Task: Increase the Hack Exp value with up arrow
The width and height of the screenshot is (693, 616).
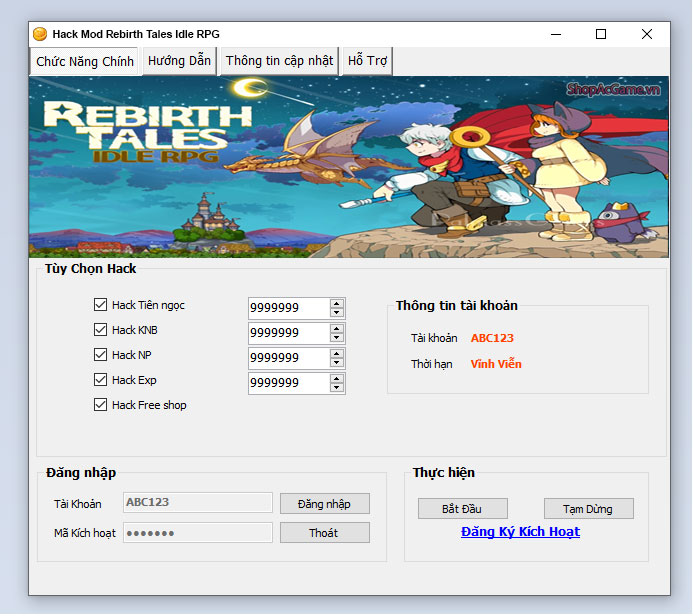Action: tap(337, 379)
